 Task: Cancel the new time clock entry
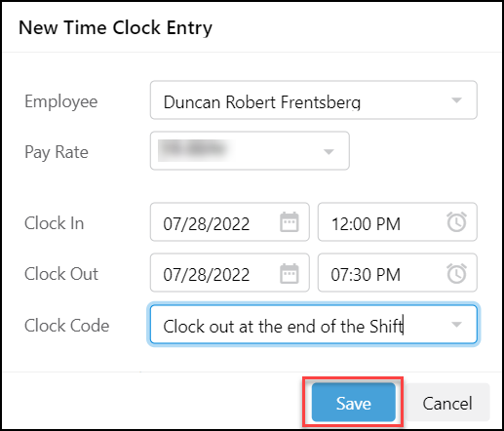click(447, 403)
